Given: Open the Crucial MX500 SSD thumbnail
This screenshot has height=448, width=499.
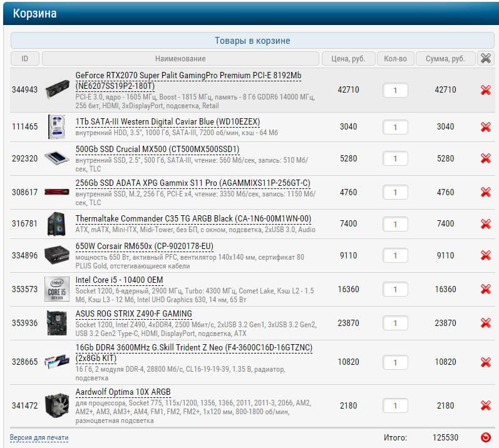Looking at the screenshot, I should [57, 158].
